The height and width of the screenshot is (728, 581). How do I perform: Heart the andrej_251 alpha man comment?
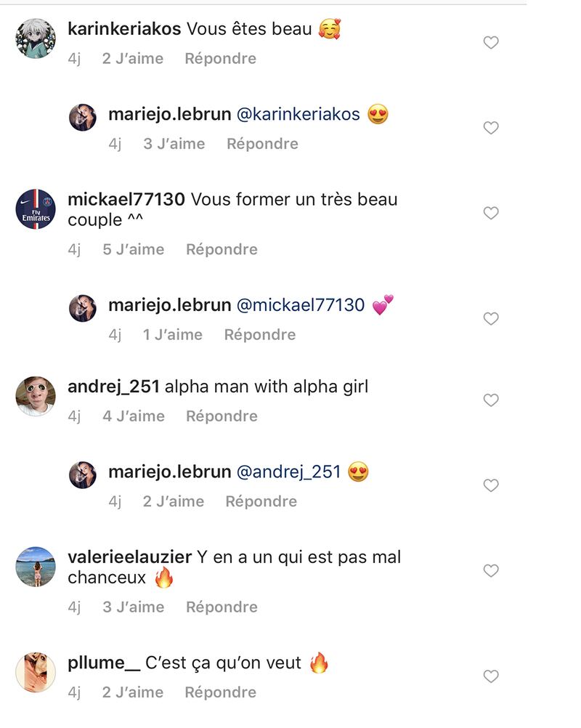(x=491, y=400)
